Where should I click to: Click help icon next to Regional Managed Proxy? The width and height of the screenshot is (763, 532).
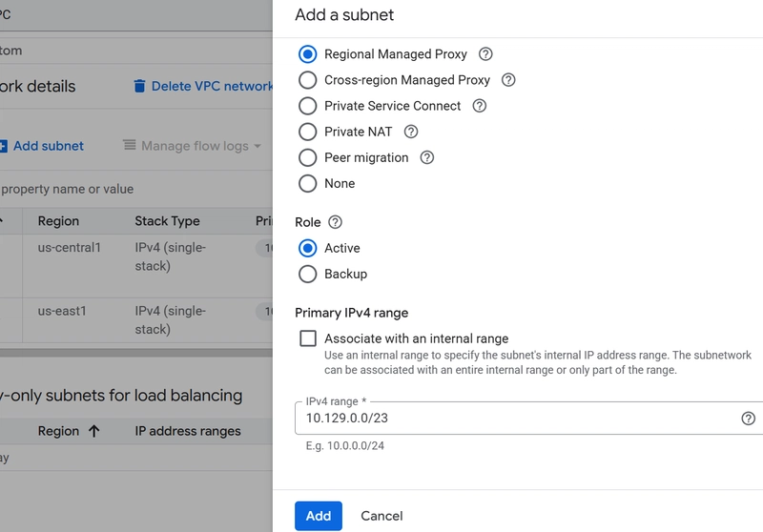point(485,54)
